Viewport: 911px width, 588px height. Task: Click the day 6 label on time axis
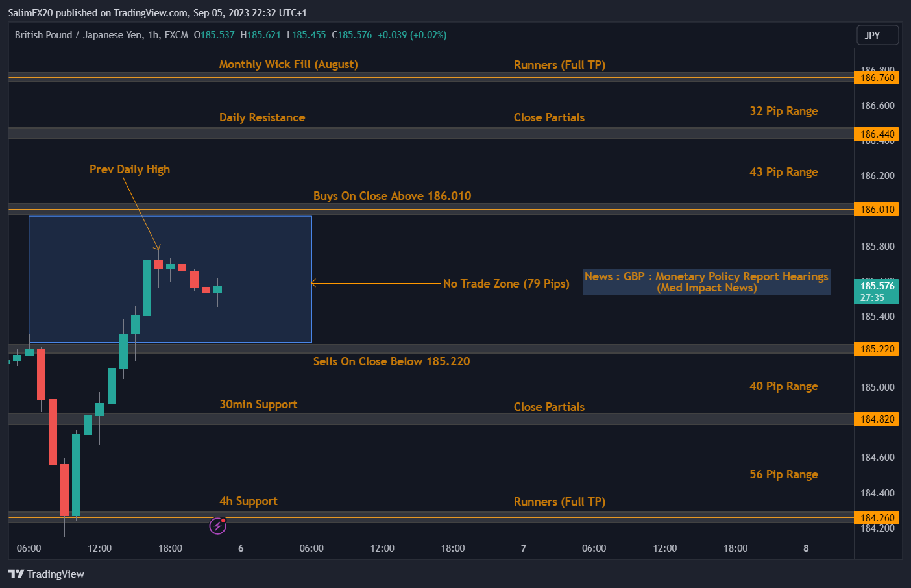241,548
